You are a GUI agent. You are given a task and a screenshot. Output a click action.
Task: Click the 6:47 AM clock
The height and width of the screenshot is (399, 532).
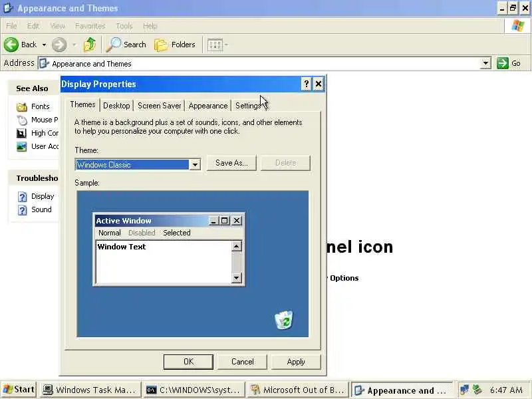(x=506, y=390)
